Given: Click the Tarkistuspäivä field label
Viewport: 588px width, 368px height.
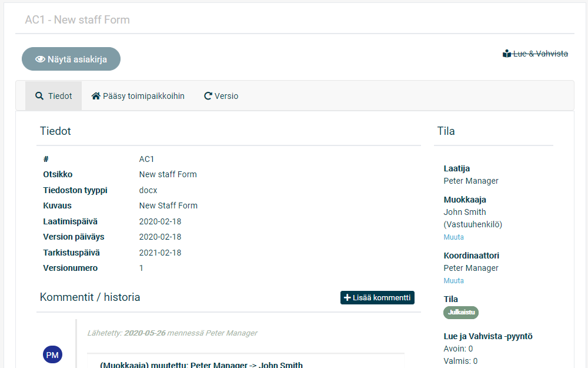Looking at the screenshot, I should [71, 253].
